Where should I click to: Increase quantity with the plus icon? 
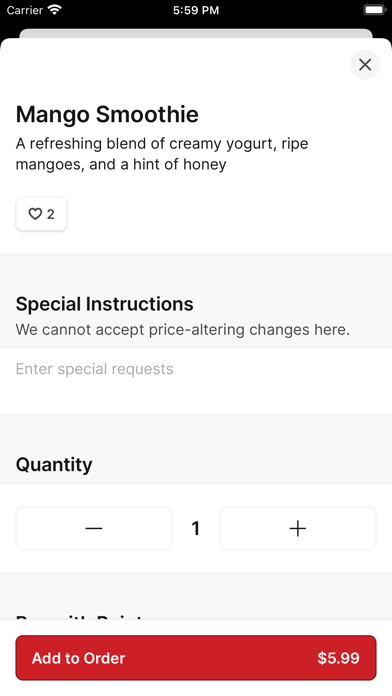coord(298,528)
